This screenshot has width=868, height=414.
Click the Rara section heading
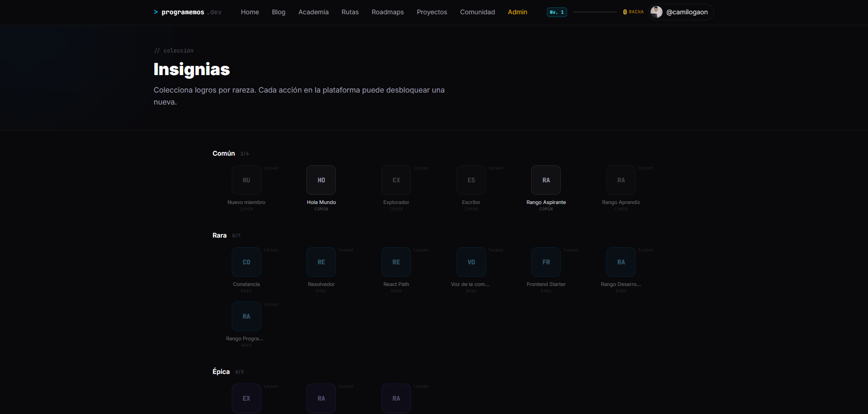pyautogui.click(x=219, y=235)
